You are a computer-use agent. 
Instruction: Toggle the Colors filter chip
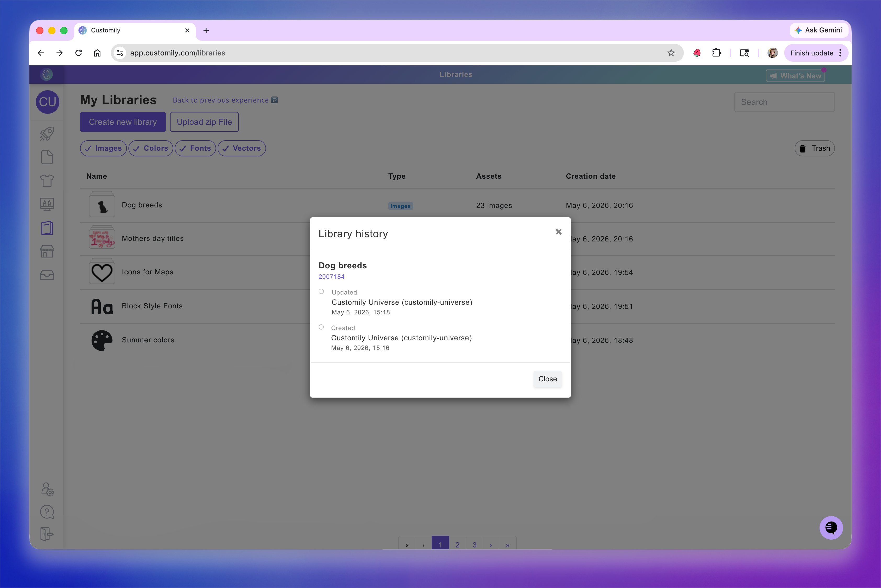(x=150, y=148)
